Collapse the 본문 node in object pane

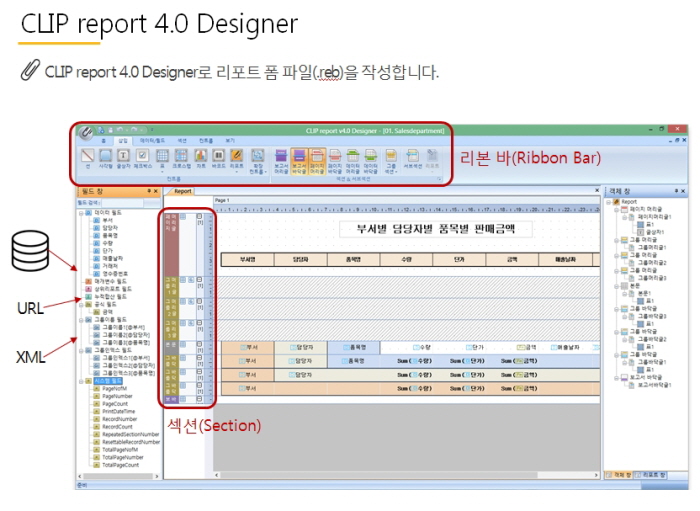coord(617,286)
